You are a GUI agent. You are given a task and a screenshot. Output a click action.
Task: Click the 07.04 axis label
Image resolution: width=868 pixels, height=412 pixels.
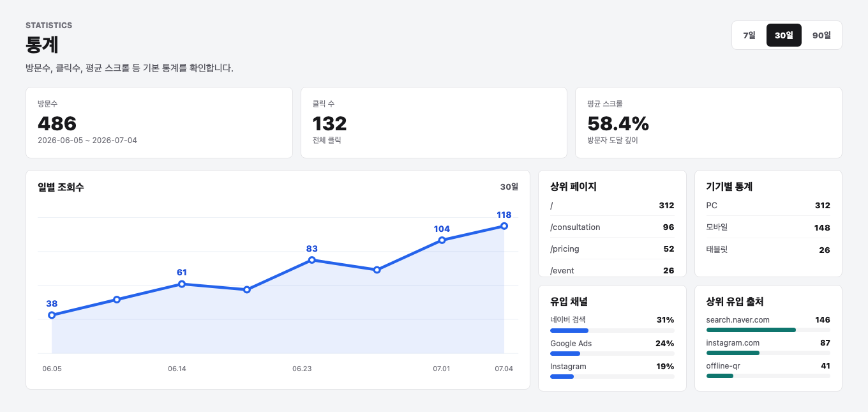coord(504,369)
